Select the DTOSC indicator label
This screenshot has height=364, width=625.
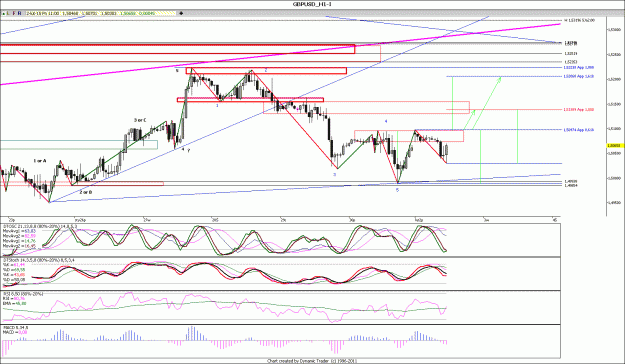(x=40, y=226)
